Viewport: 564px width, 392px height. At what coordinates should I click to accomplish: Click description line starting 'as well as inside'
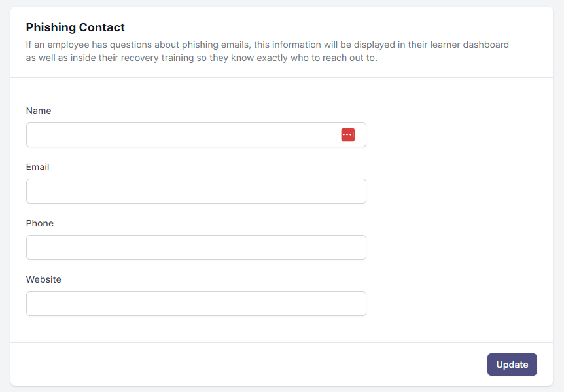click(x=202, y=58)
